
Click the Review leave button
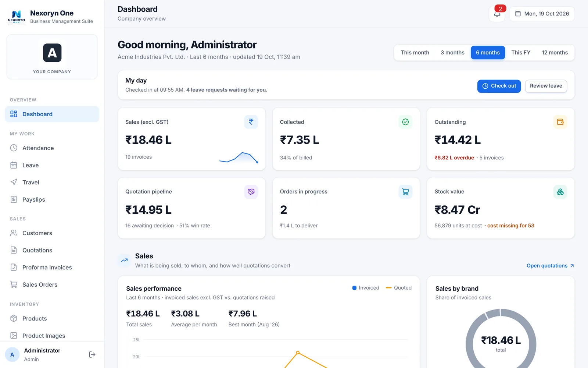[546, 86]
